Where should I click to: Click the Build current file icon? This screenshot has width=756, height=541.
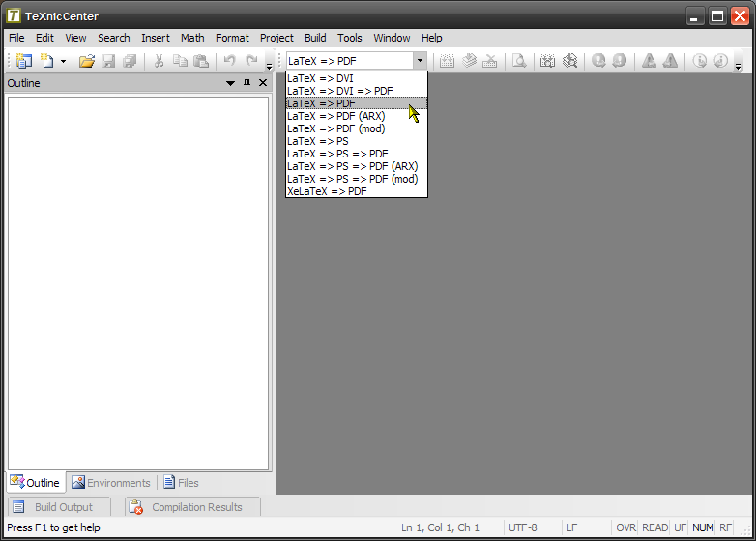tap(447, 61)
